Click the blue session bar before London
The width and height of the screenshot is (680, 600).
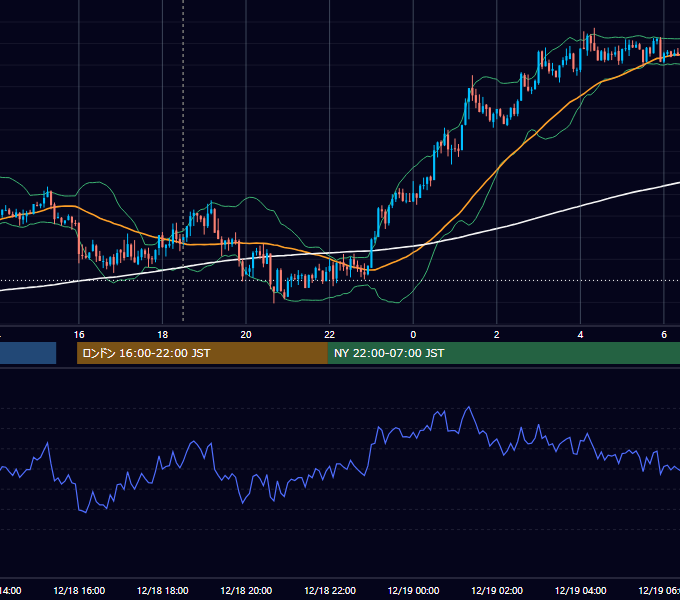28,353
